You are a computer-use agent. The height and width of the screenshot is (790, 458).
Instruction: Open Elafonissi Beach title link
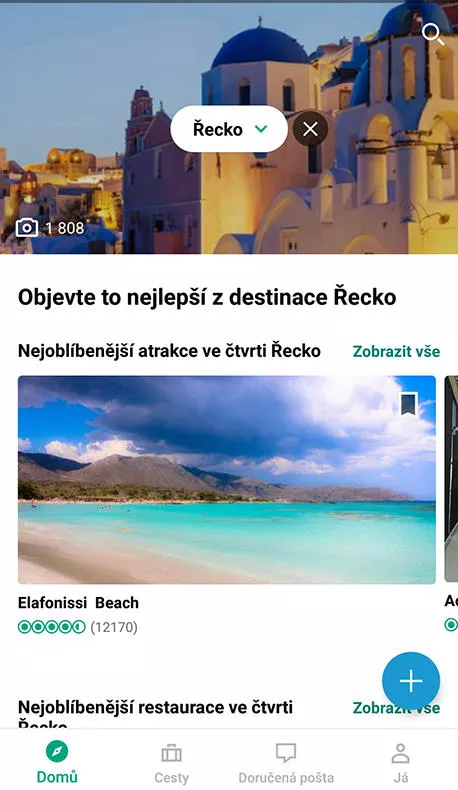point(78,603)
